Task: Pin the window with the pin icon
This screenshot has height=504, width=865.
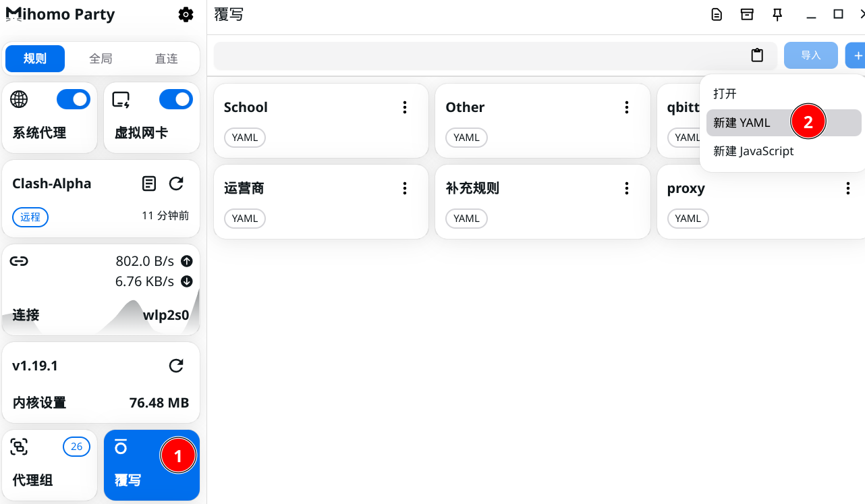Action: click(777, 15)
